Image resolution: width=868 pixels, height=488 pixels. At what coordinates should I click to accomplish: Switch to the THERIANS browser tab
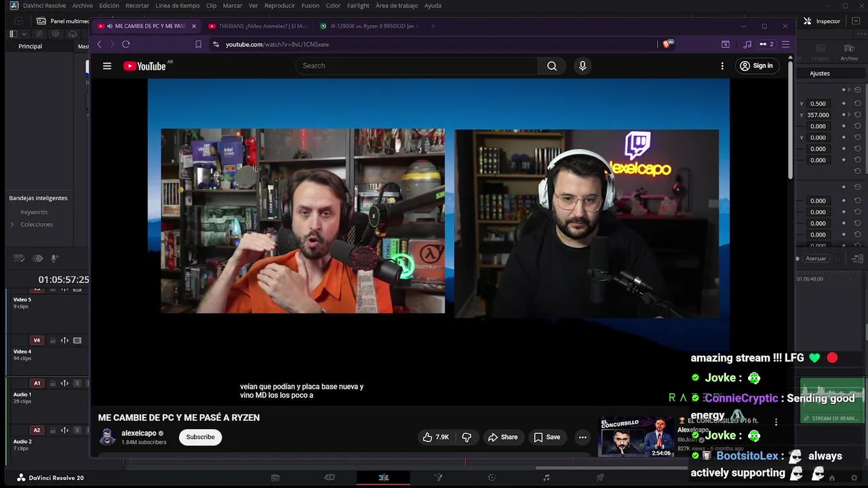[258, 26]
